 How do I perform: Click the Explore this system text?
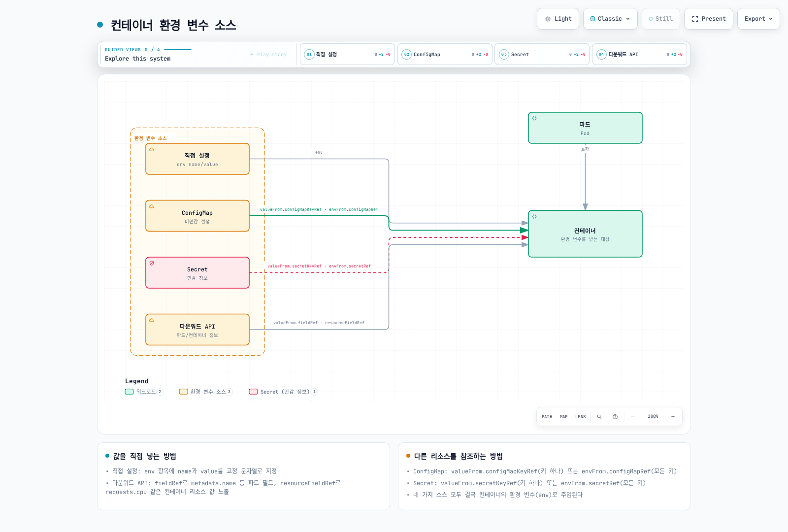(138, 59)
